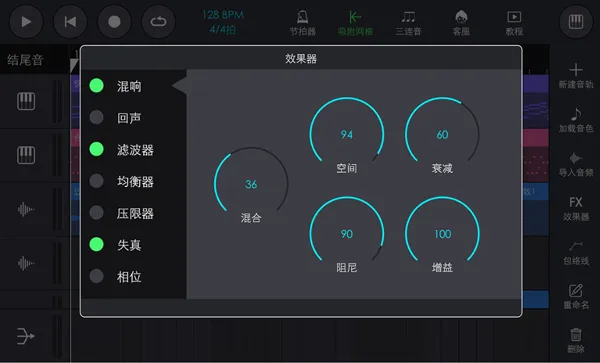Open the 相位 phaser settings tab
This screenshot has width=600, height=363.
(x=129, y=277)
